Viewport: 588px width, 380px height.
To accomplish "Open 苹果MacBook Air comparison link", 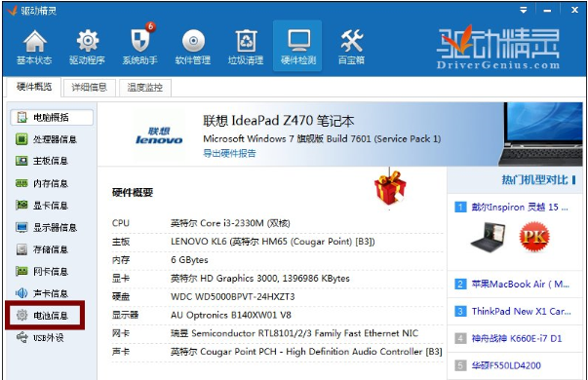I will click(x=520, y=285).
